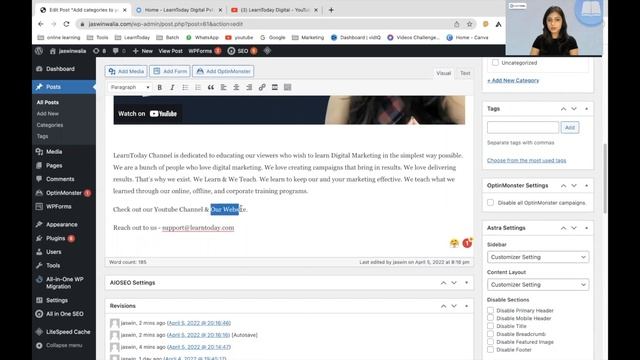
Task: Insert a bulleted list
Action: [x=185, y=87]
